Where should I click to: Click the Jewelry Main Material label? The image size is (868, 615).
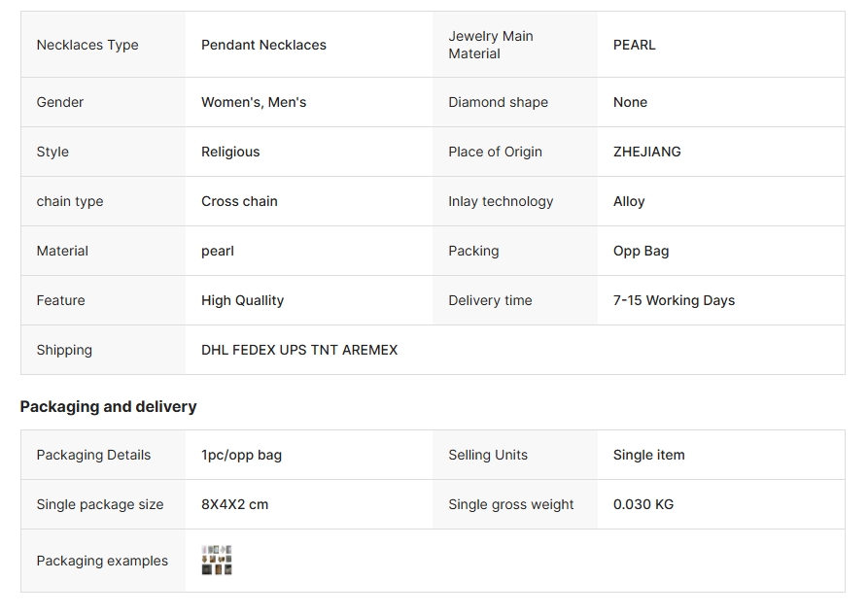pos(490,45)
